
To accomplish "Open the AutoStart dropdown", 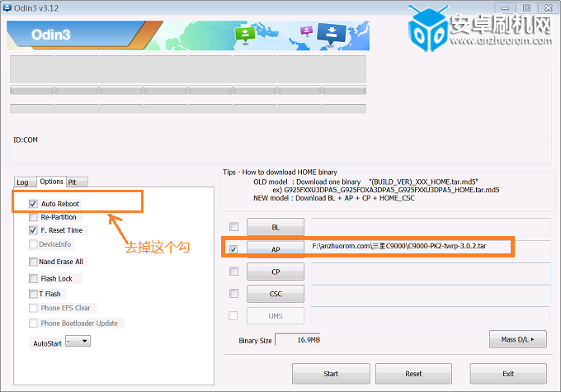I will (78, 341).
